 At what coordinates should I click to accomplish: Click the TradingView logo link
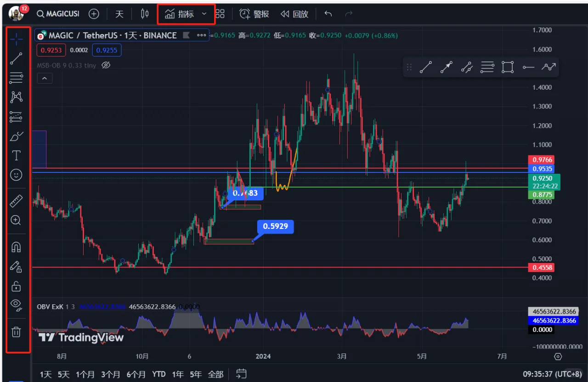pos(81,337)
